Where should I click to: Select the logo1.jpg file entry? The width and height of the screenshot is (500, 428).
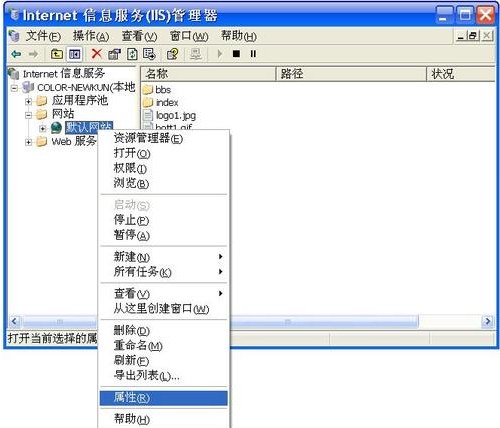point(176,115)
